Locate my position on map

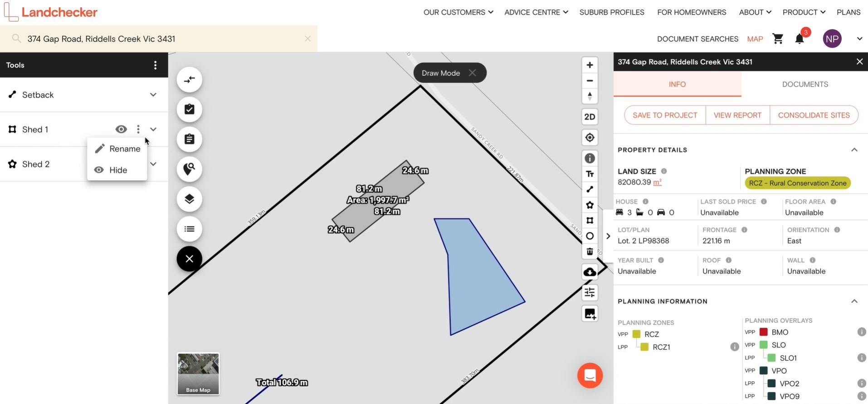pos(590,138)
